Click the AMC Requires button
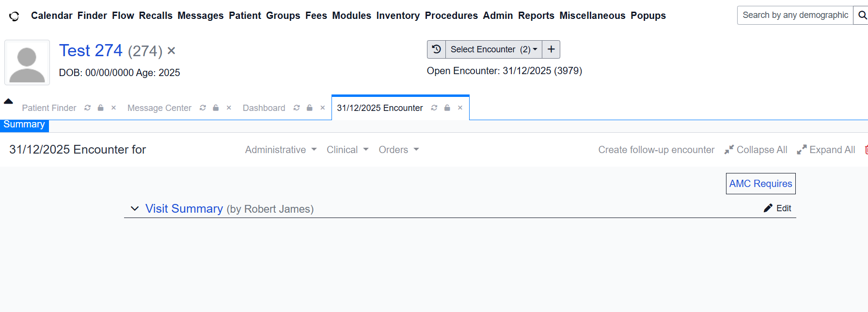868x312 pixels. pyautogui.click(x=760, y=184)
